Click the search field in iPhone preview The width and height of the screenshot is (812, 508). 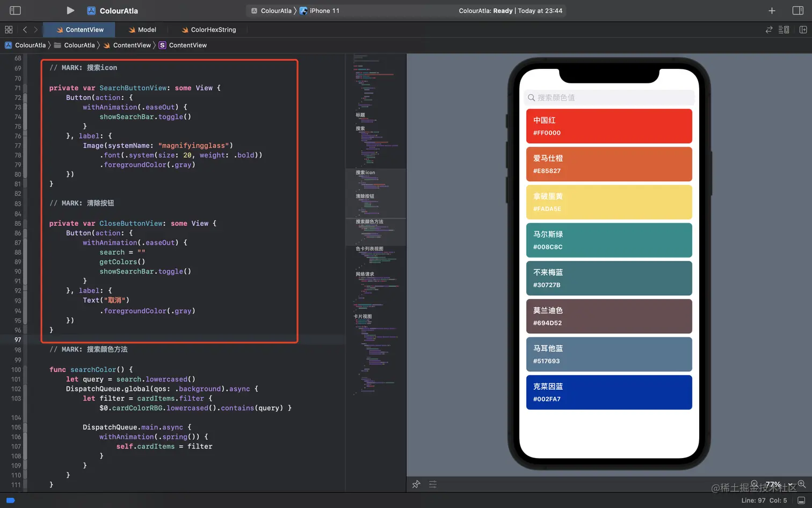tap(609, 97)
